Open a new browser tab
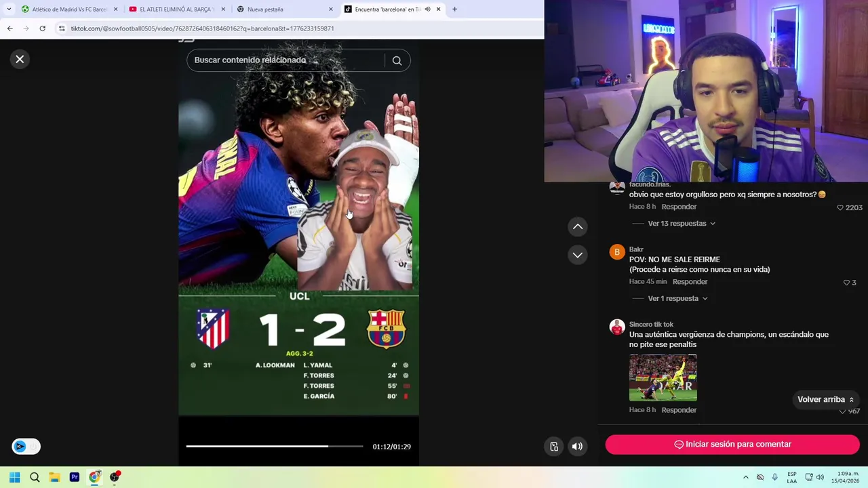868x488 pixels. click(x=454, y=9)
